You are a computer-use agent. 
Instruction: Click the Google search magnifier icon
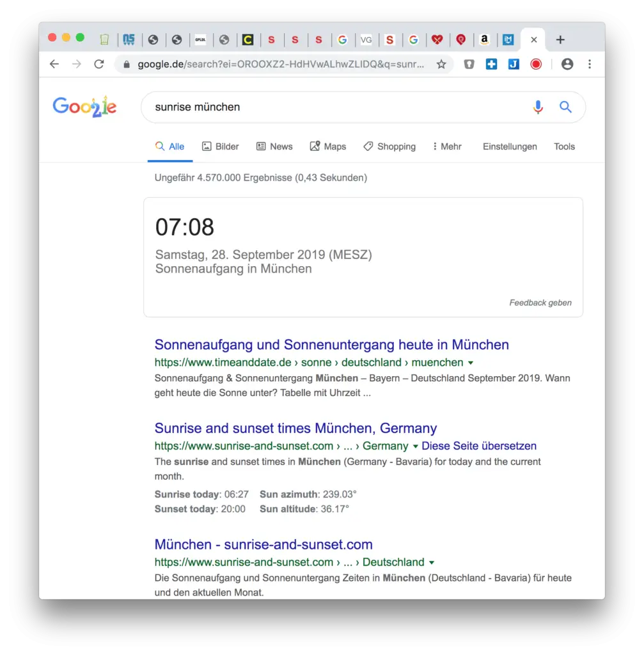pos(565,107)
